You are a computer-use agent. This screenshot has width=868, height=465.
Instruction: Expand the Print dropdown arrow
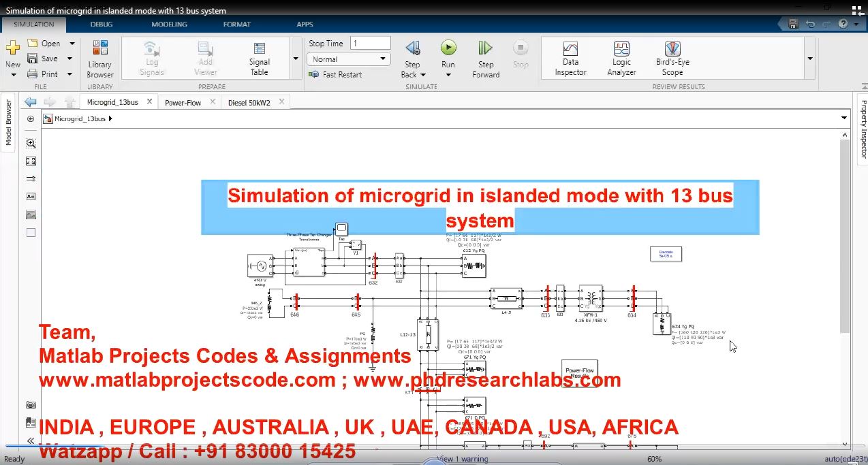click(x=69, y=74)
